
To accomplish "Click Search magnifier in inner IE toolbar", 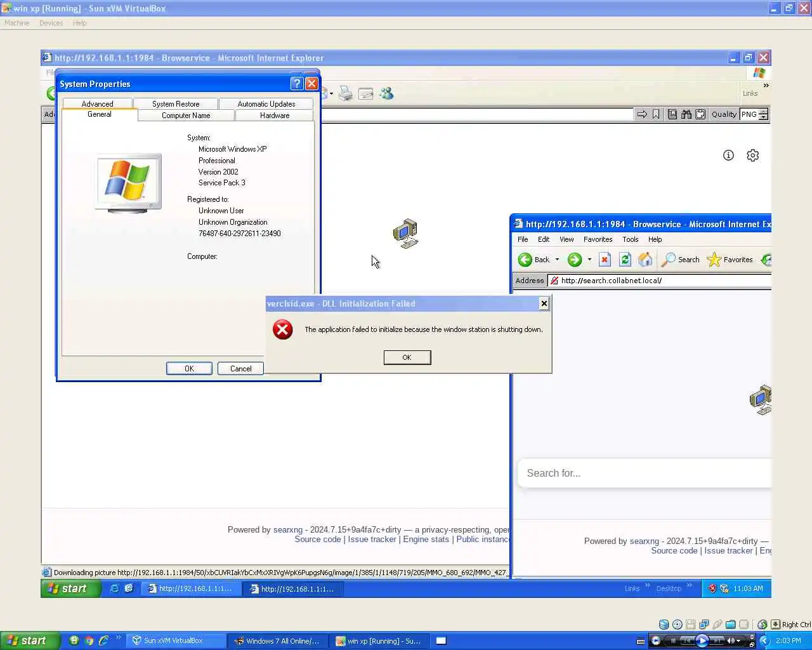I will [668, 260].
